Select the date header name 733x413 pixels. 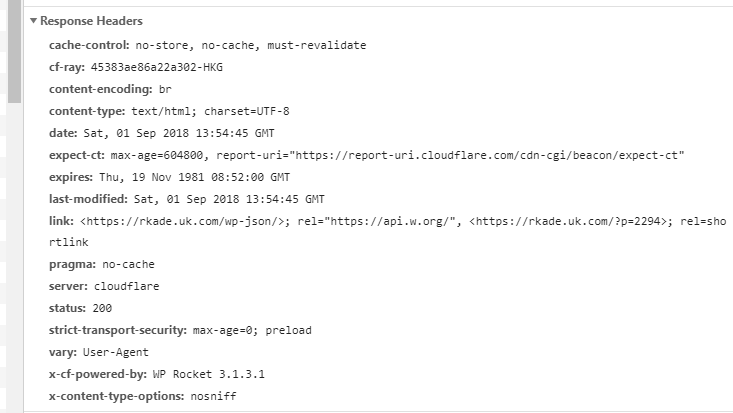point(62,133)
